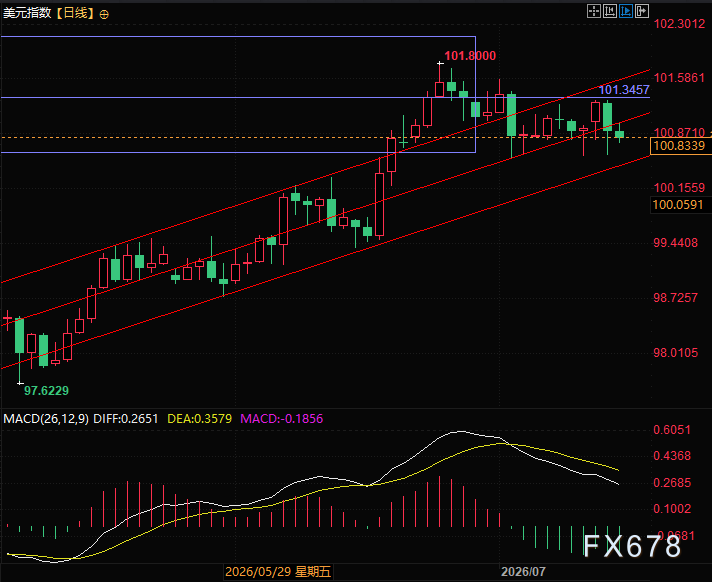This screenshot has height=582, width=712.
Task: Click the 2026/07 date label on time axis
Action: coord(523,572)
